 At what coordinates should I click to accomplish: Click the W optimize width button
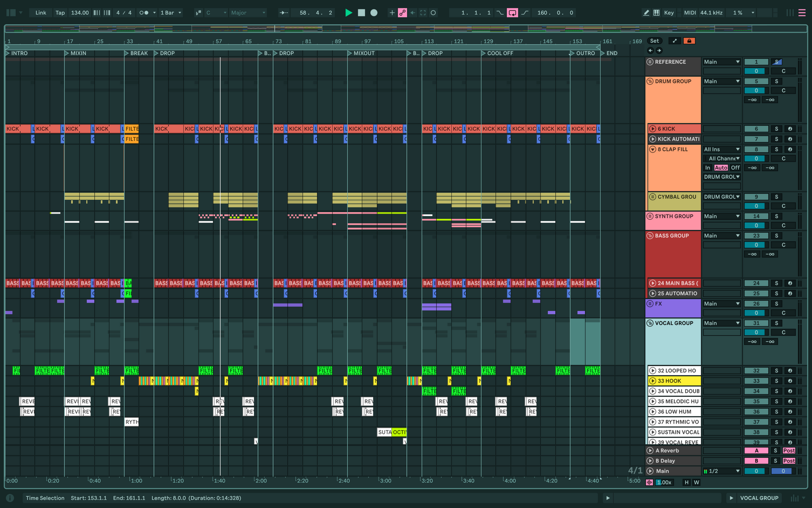(697, 482)
